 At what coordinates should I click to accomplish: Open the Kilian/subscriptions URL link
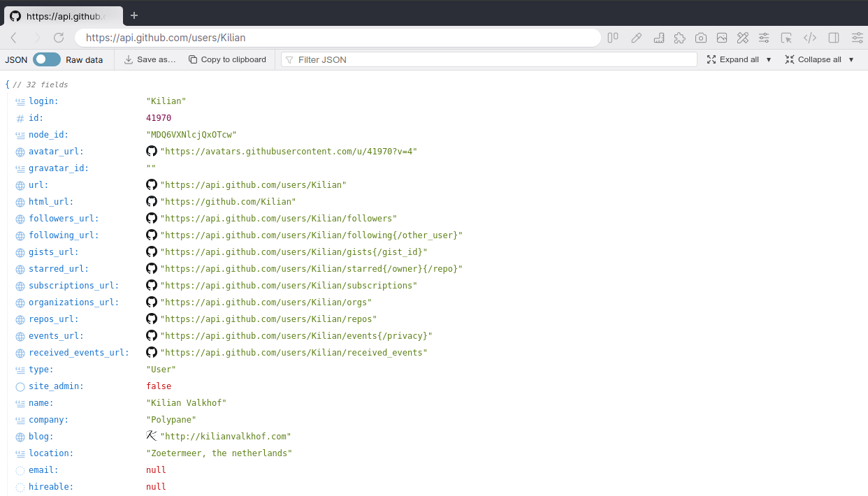[x=289, y=286]
